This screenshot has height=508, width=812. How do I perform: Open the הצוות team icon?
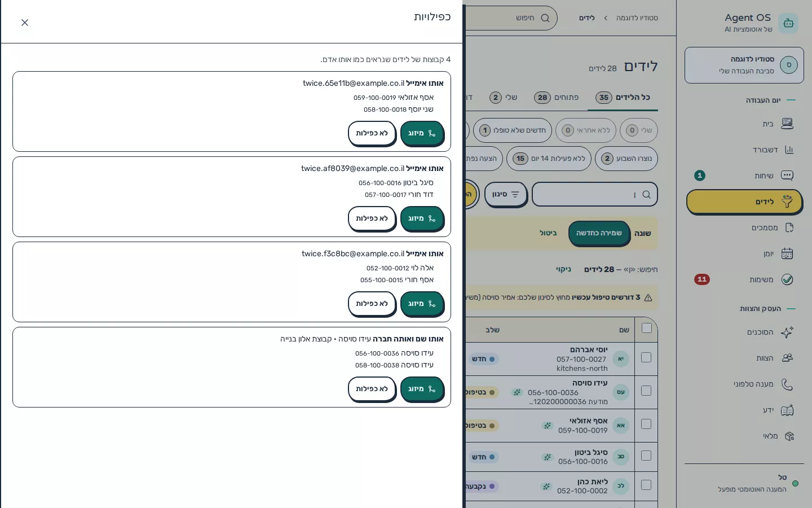pyautogui.click(x=787, y=358)
